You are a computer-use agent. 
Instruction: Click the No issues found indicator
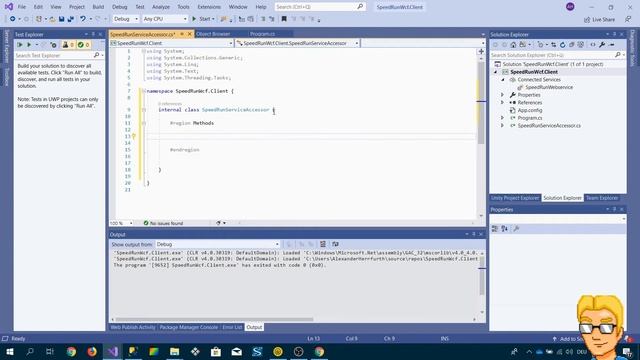click(x=163, y=223)
